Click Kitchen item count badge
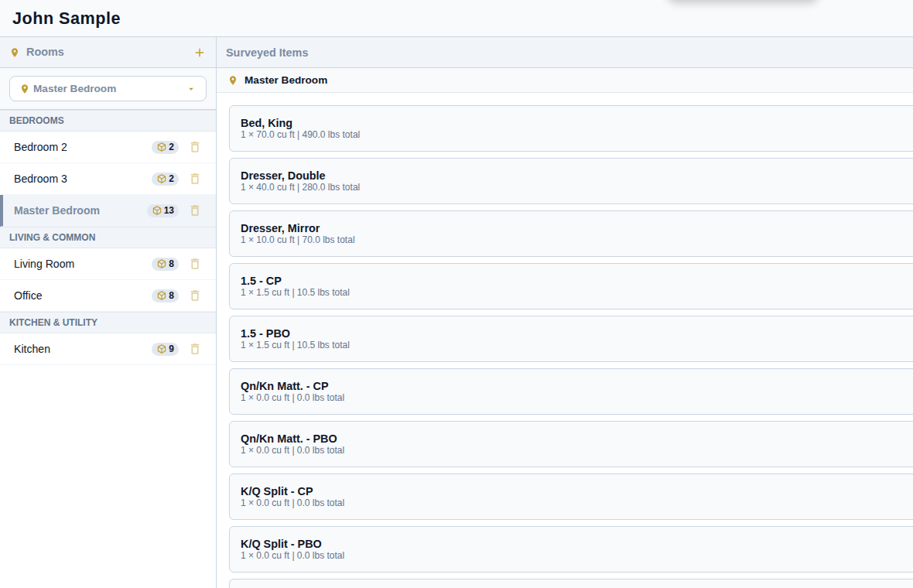This screenshot has height=588, width=913. (166, 349)
